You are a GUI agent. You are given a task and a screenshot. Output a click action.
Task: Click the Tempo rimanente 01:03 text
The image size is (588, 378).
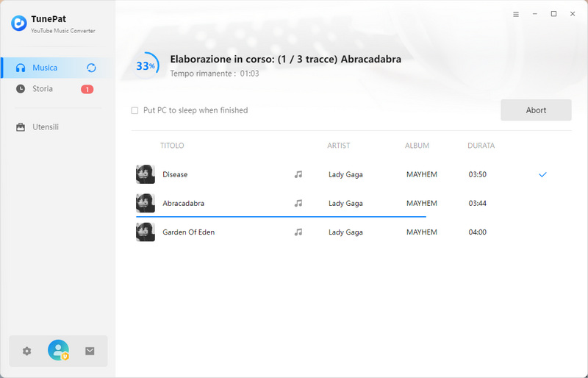pyautogui.click(x=215, y=74)
